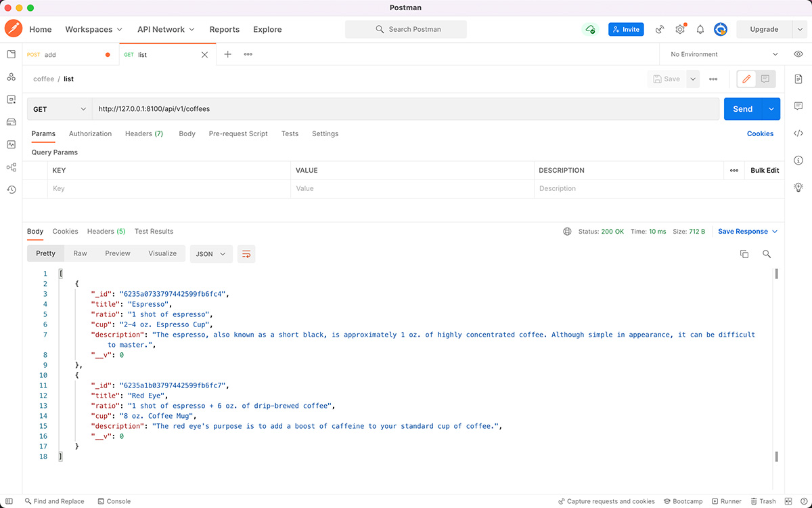Open the request Tests tab
The width and height of the screenshot is (812, 508).
tap(290, 133)
